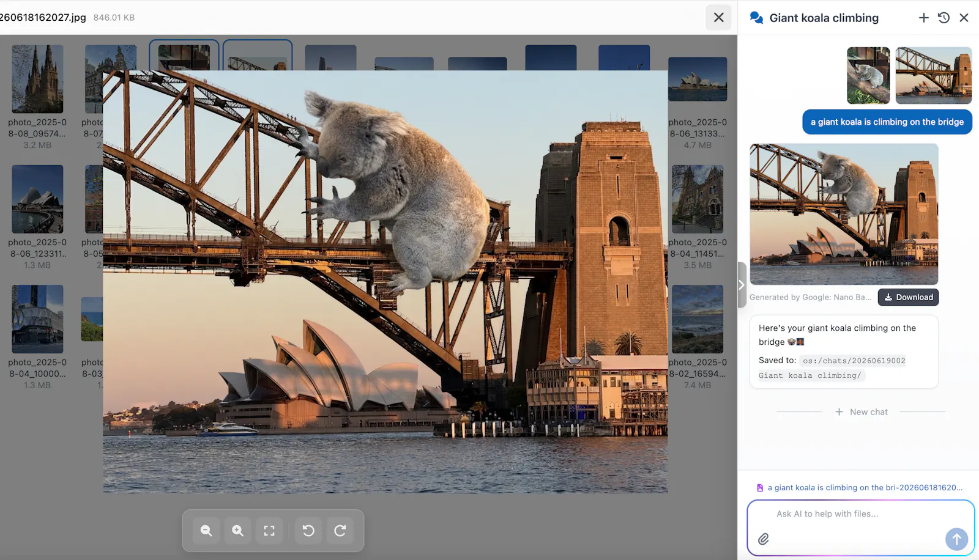Select the cathedral photo 8-08_09574 thumbnail
The width and height of the screenshot is (979, 560).
coord(37,79)
